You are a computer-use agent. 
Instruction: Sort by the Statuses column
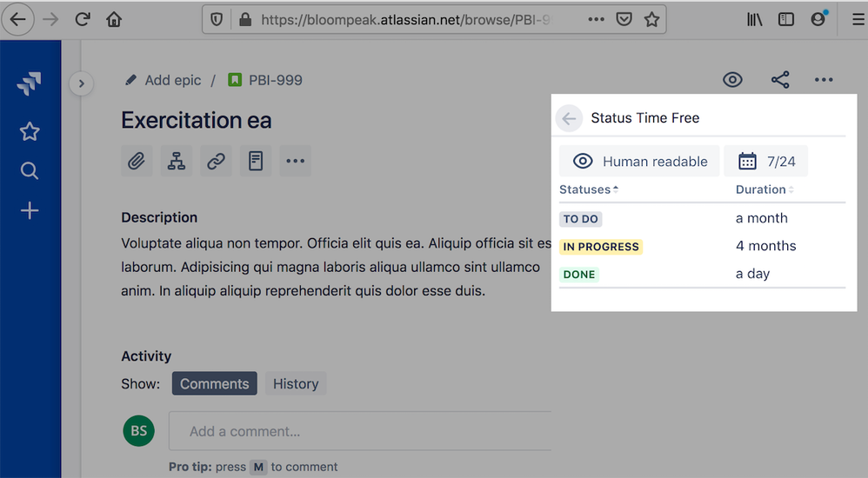pos(589,189)
